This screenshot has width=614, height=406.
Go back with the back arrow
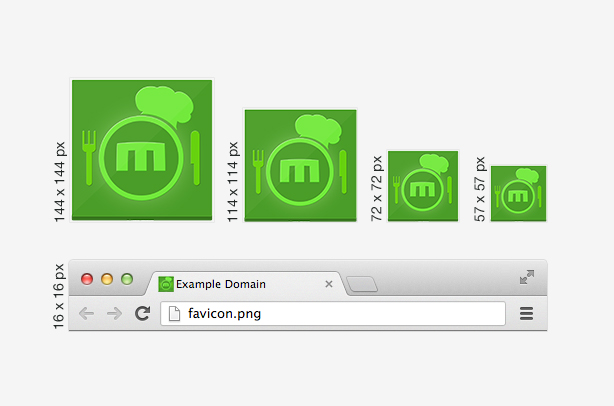coord(86,313)
